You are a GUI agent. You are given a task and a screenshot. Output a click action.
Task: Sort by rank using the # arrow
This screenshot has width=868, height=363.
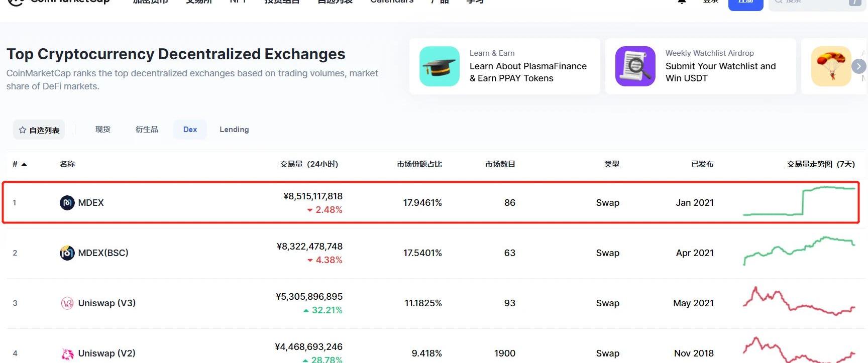pyautogui.click(x=24, y=164)
